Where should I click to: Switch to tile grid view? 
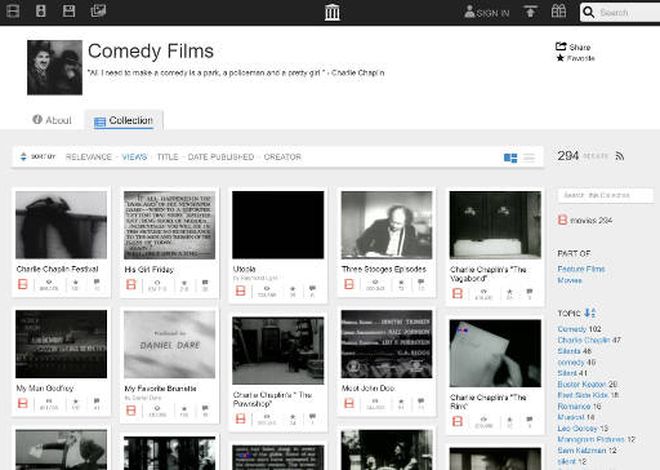coord(511,158)
